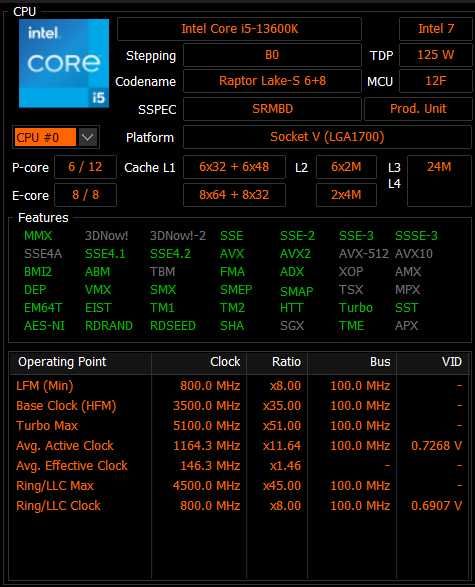This screenshot has height=587, width=475.
Task: Click the Intel Core i5-13600K name field
Action: point(239,29)
